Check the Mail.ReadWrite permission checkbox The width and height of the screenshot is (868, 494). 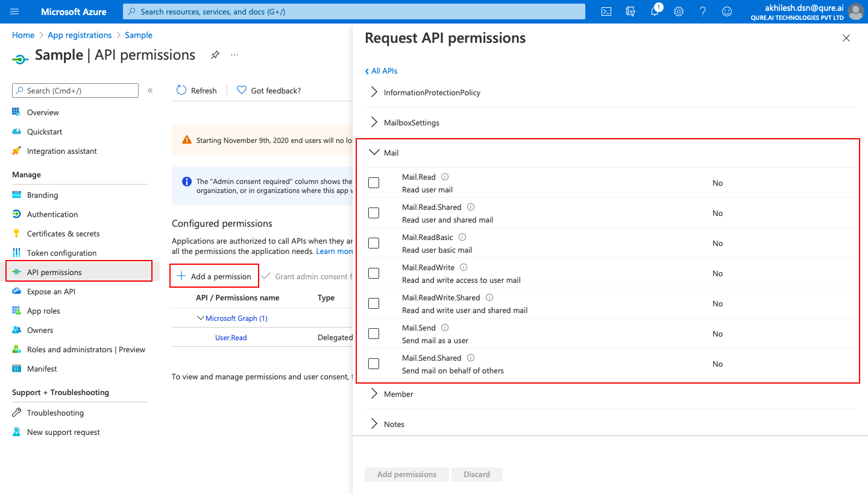click(x=374, y=273)
